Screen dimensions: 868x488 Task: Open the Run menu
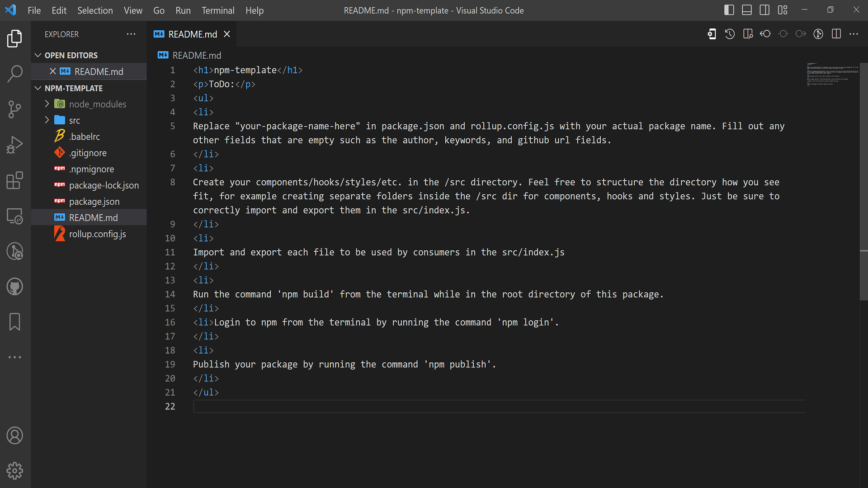point(183,10)
